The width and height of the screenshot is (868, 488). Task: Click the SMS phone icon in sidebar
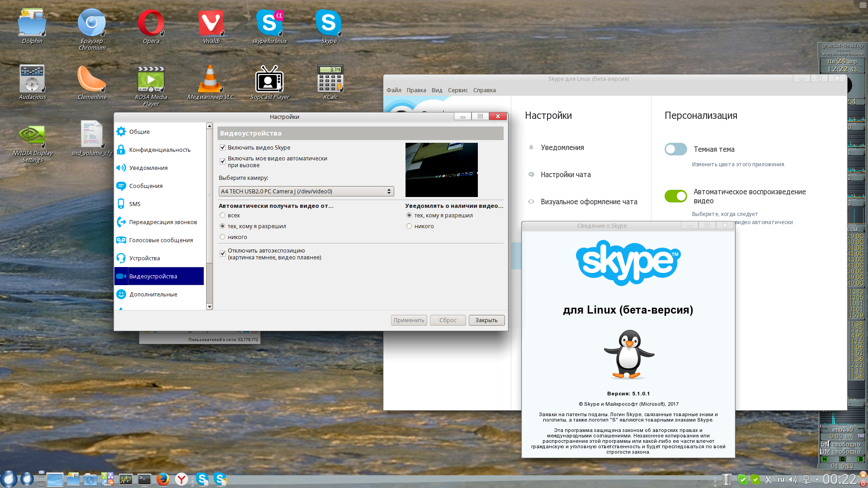click(x=121, y=204)
